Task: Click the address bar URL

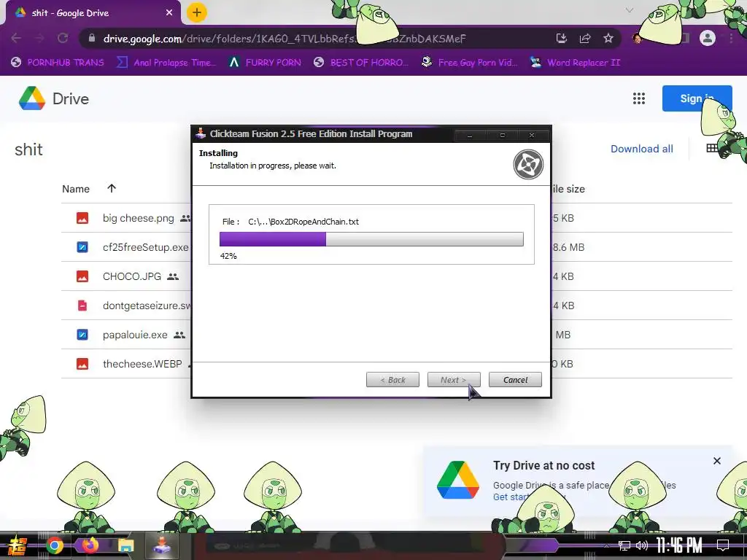Action: click(x=285, y=39)
